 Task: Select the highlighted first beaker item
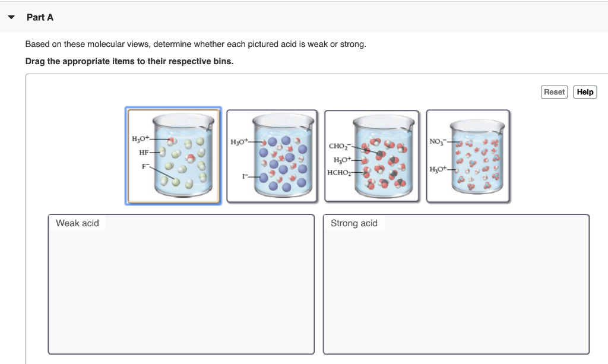173,156
